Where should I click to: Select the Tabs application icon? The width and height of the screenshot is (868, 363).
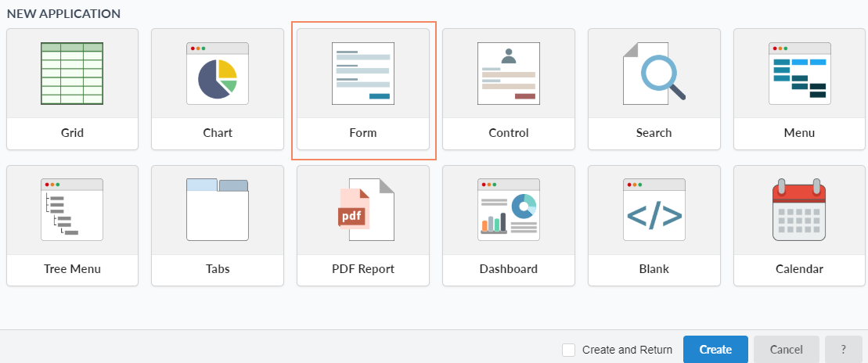tap(218, 210)
